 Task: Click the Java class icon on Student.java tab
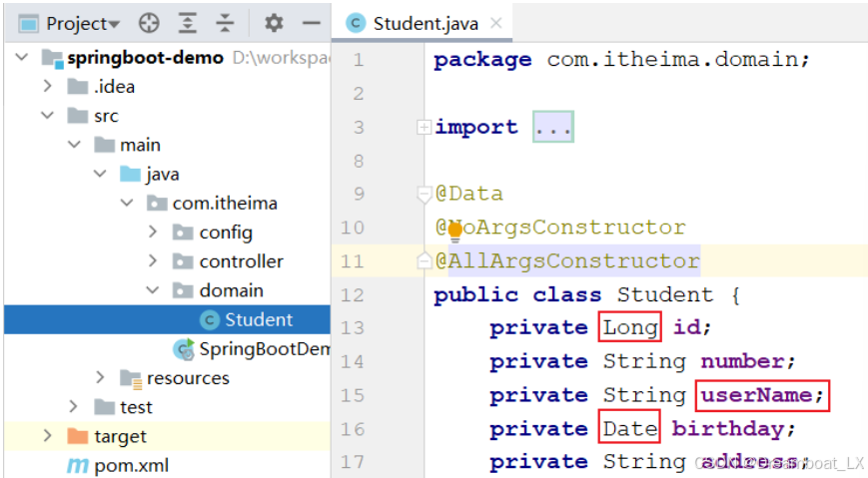(356, 23)
